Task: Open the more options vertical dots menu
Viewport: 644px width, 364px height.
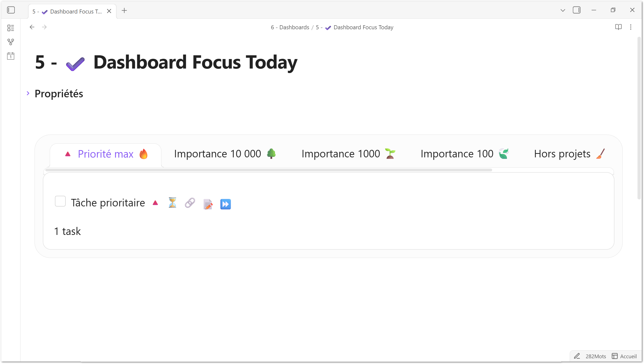Action: pos(631,27)
